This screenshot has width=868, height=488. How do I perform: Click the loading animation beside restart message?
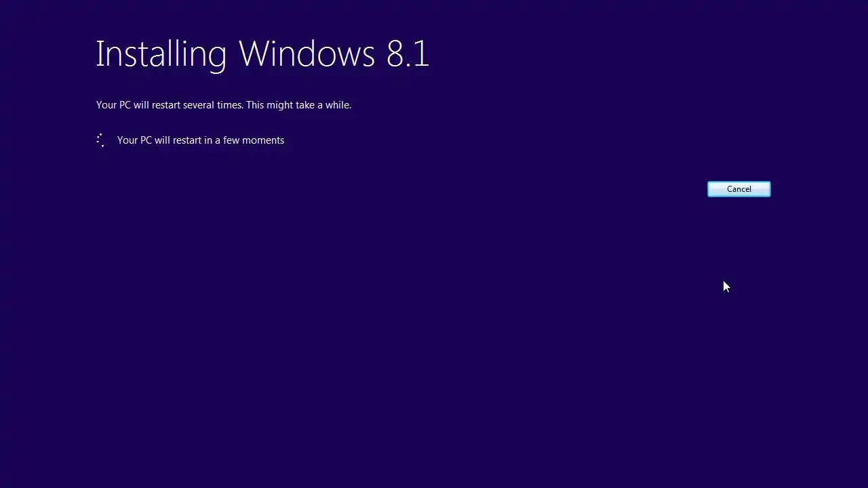click(x=100, y=140)
